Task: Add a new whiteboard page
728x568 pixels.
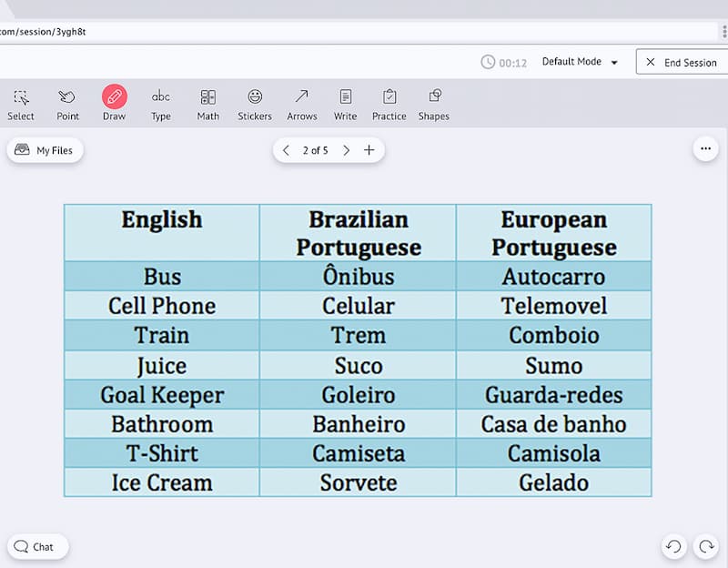Action: [369, 150]
